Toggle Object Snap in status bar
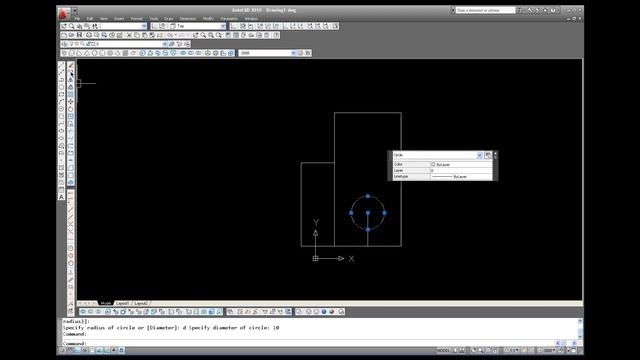The width and height of the screenshot is (640, 360). [x=92, y=350]
